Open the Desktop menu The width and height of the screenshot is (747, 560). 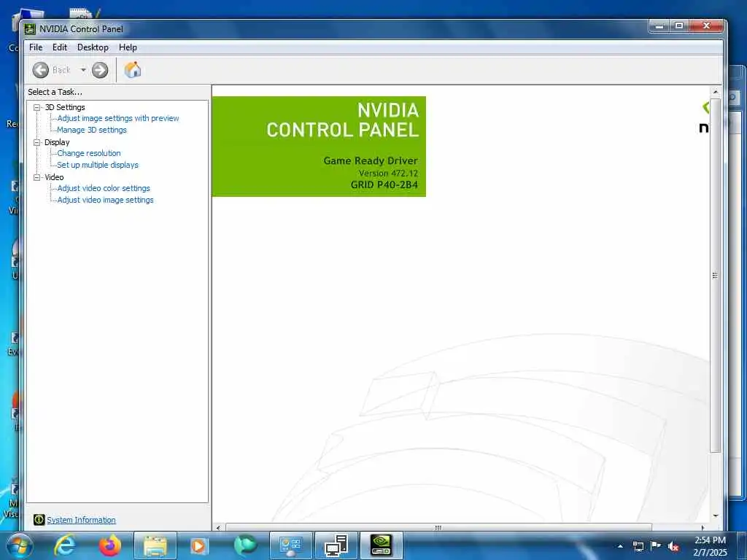tap(93, 47)
